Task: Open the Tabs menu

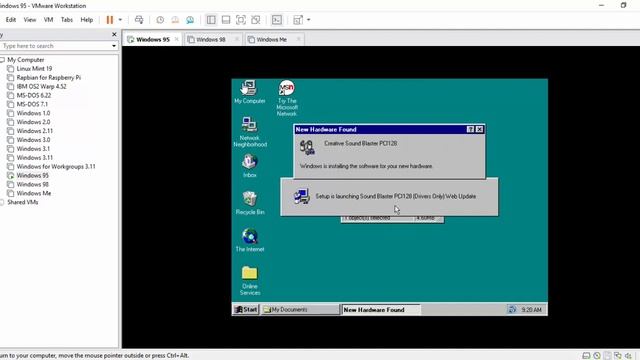Action: point(67,20)
